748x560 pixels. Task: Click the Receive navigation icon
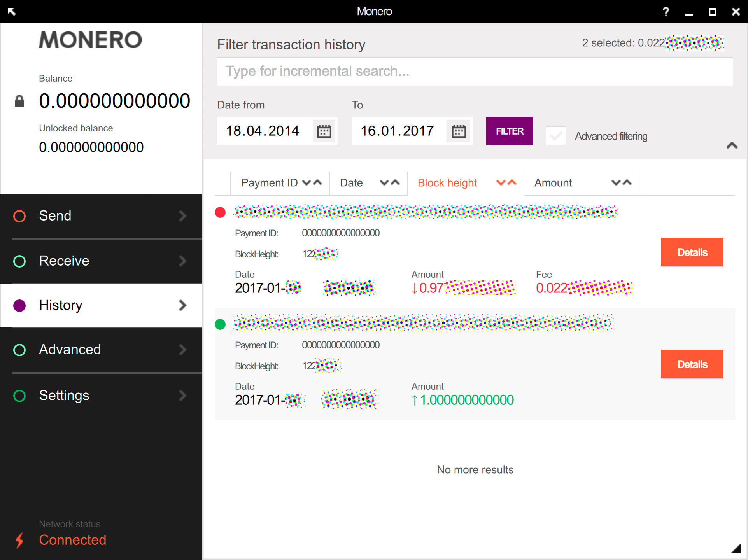pyautogui.click(x=21, y=261)
